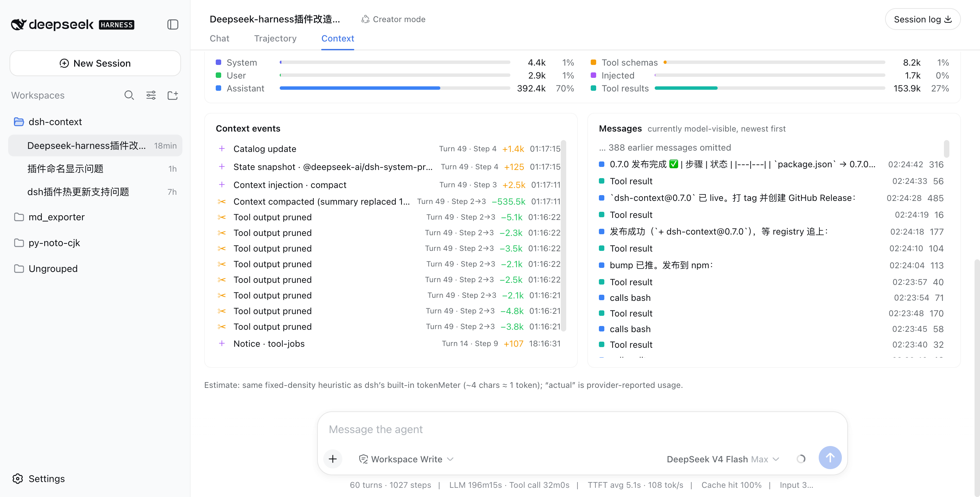
Task: Expand the Ungrouped workspace
Action: 95,269
